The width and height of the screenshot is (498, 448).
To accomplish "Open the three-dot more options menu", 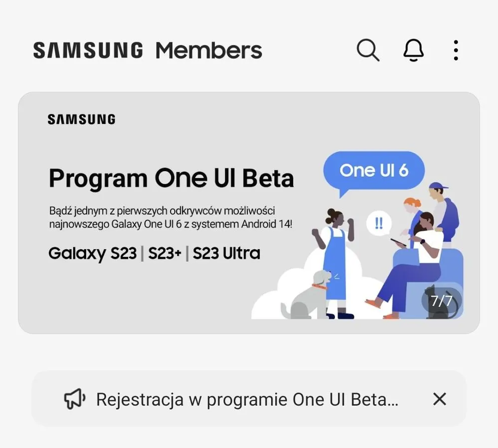I will 456,50.
